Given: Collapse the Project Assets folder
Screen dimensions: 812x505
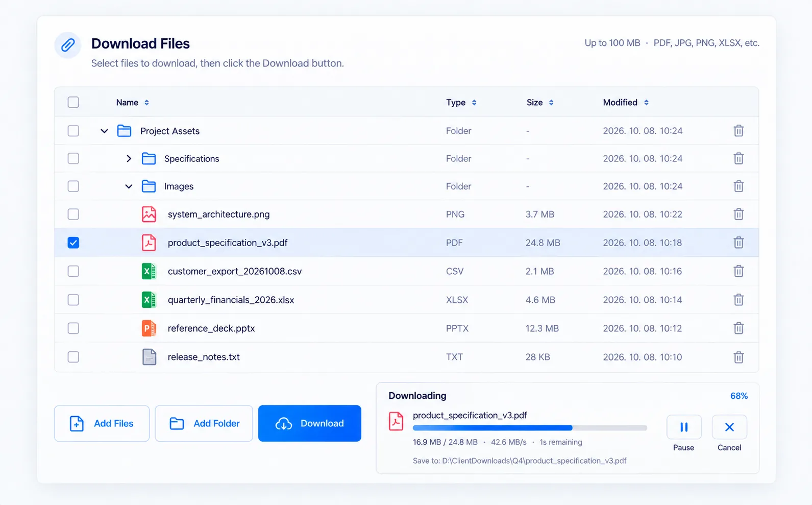Looking at the screenshot, I should pos(104,131).
